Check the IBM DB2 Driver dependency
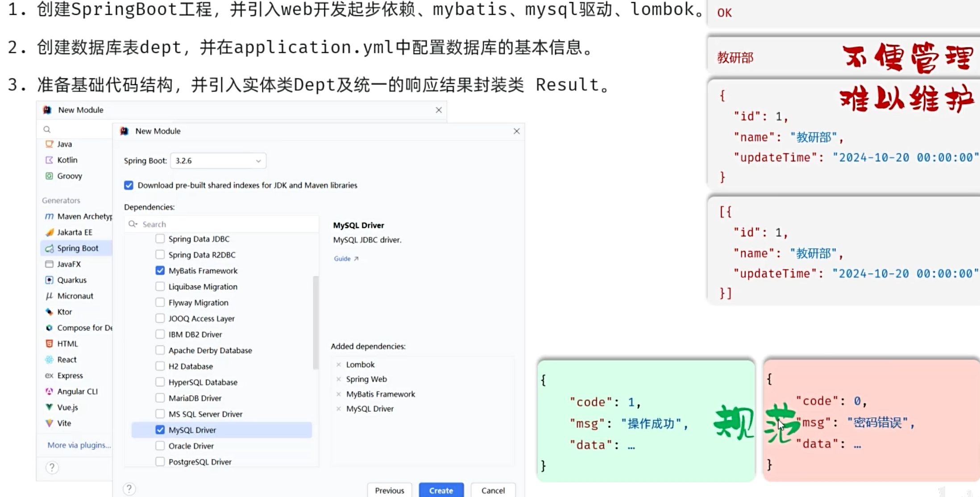Screen dimensions: 980x497 [x=160, y=334]
